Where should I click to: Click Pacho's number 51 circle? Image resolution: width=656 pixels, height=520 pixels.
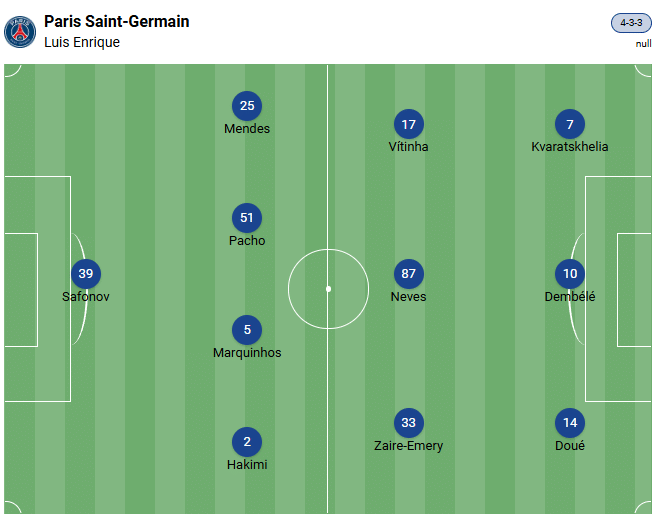click(x=247, y=218)
